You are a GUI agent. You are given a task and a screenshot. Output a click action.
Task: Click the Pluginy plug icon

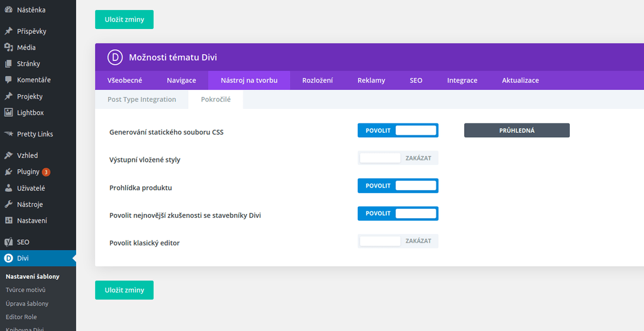[8, 172]
